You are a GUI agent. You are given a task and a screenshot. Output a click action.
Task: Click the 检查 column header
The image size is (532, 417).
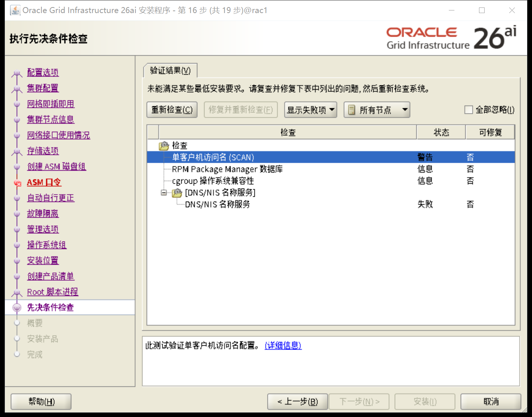[288, 133]
